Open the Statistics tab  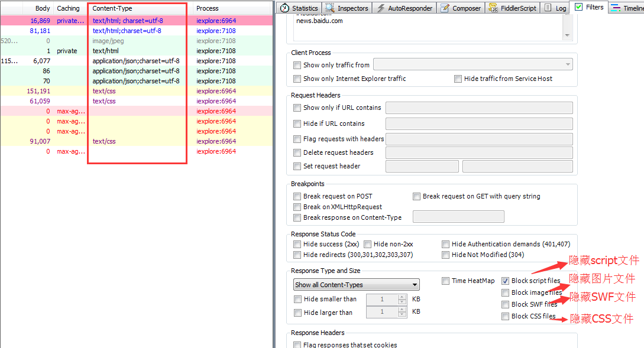[x=299, y=8]
